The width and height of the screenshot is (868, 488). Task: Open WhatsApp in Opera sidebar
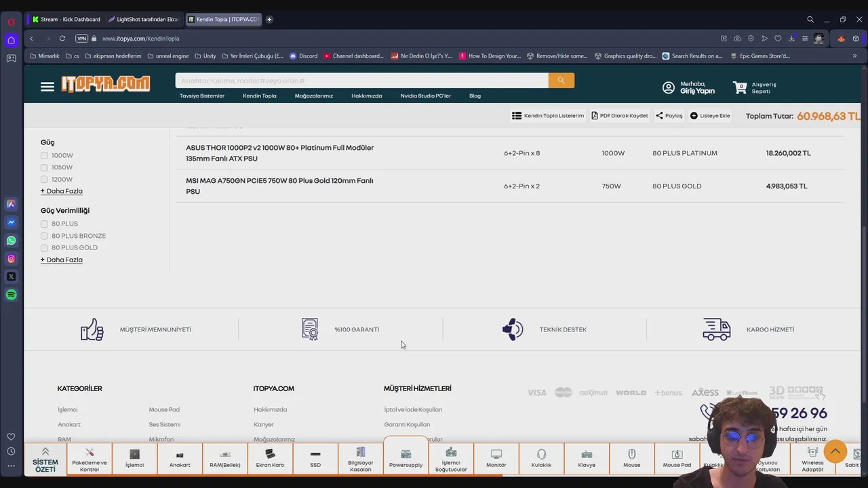[11, 241]
